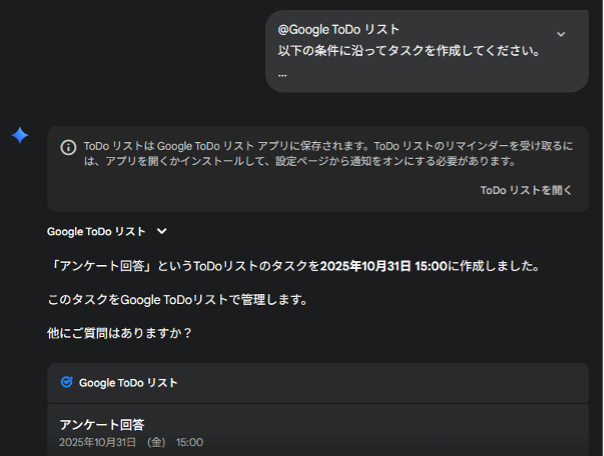The width and height of the screenshot is (604, 456).
Task: Click the 他にご質問はありますか？ sentence
Action: [119, 333]
